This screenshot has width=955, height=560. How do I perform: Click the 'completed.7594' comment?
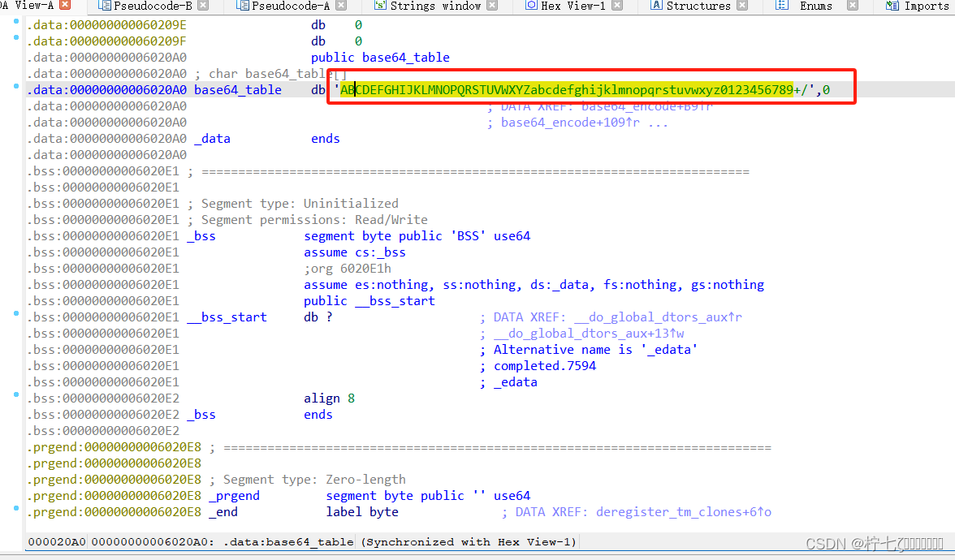point(544,366)
